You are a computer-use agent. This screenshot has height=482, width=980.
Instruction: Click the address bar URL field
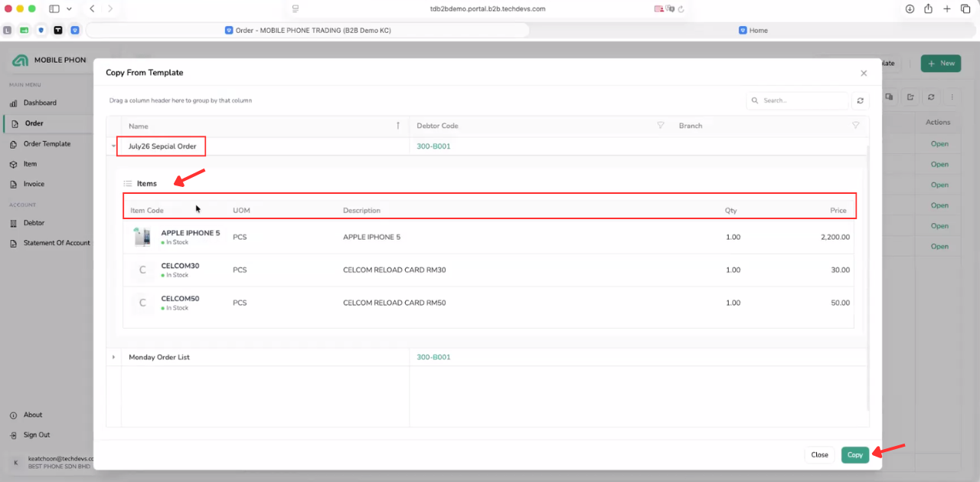(x=488, y=8)
